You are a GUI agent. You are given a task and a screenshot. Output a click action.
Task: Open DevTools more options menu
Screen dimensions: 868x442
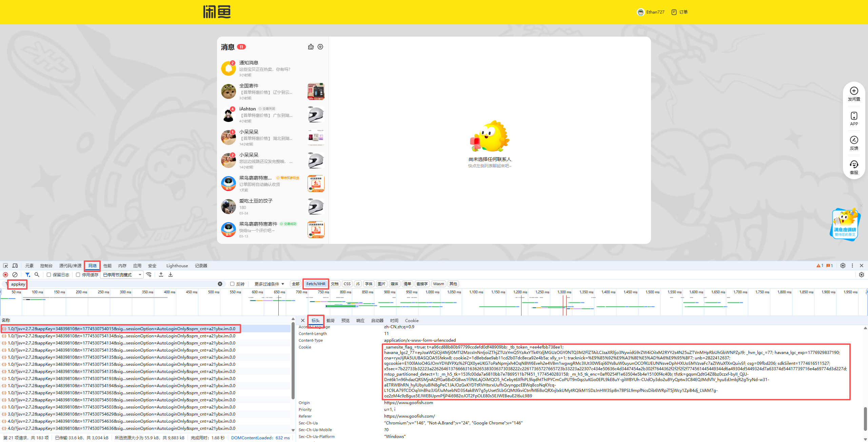pyautogui.click(x=852, y=266)
